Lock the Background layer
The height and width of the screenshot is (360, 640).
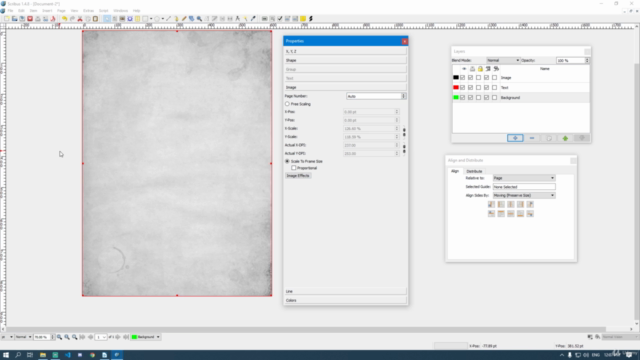point(478,98)
